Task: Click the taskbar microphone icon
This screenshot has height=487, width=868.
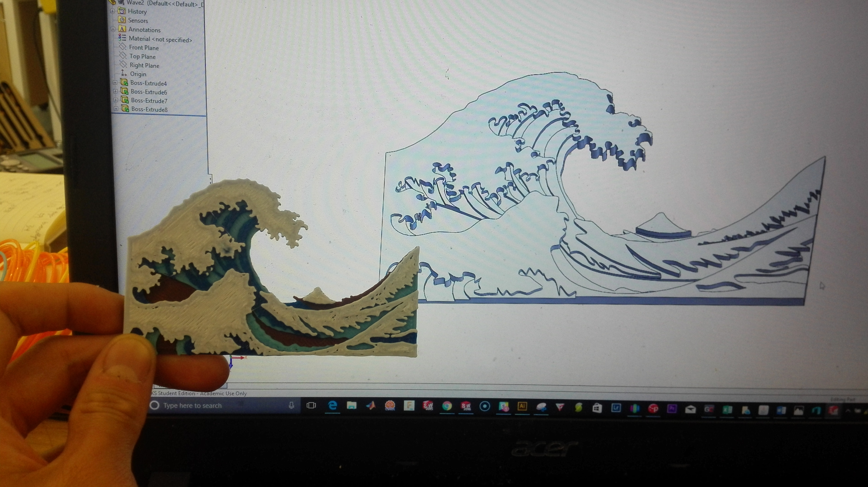Action: click(x=291, y=405)
